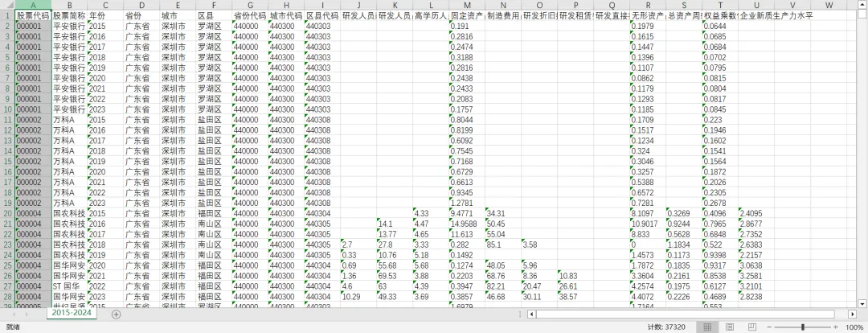Select cell with value 10.29
The height and width of the screenshot is (333, 868).
(358, 297)
